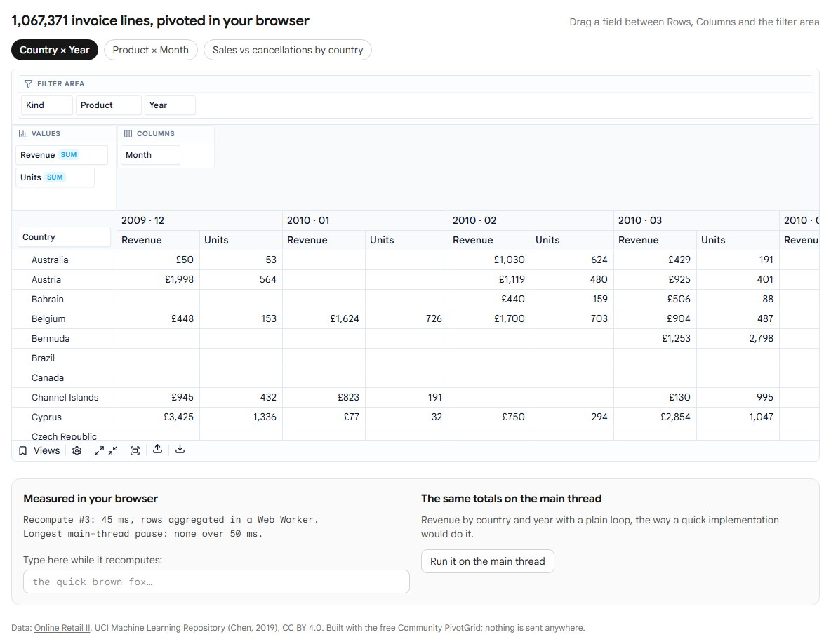This screenshot has height=644, width=831.
Task: Click the 2010 · 03 column group header
Action: pos(696,220)
